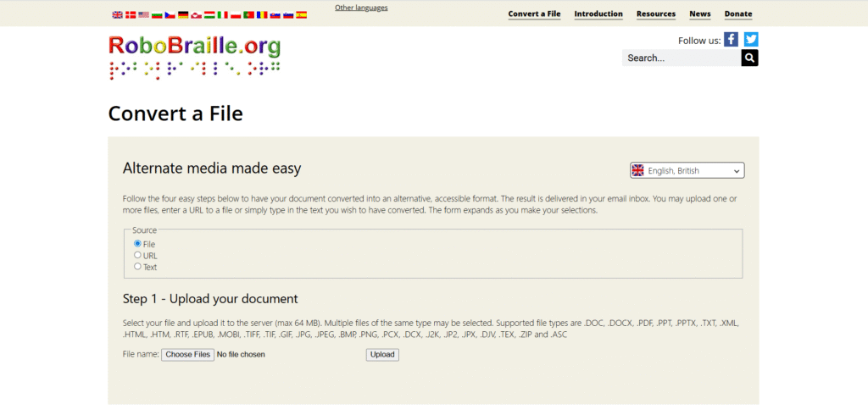Open the Other languages link

(x=361, y=8)
